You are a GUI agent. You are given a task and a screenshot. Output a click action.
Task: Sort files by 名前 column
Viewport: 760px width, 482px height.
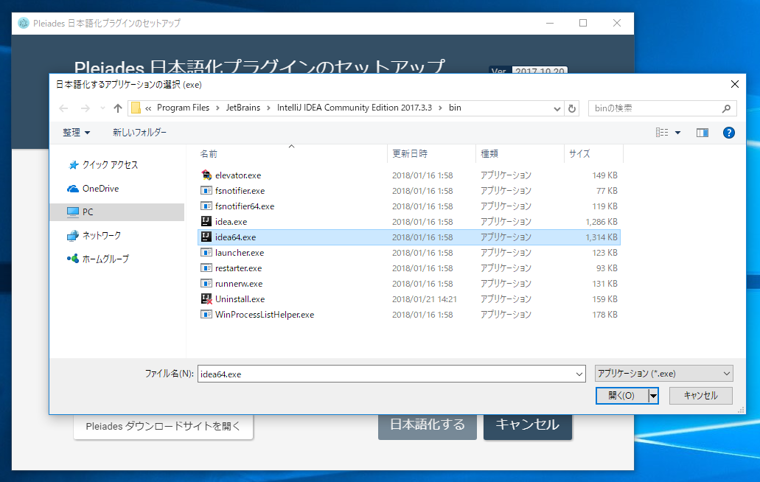click(209, 154)
